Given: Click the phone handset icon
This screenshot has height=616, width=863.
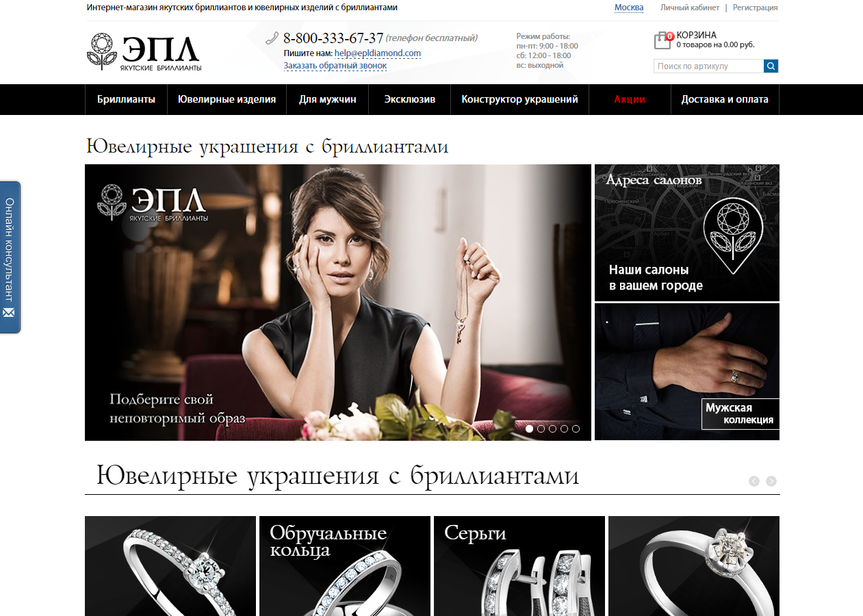Looking at the screenshot, I should [x=272, y=38].
